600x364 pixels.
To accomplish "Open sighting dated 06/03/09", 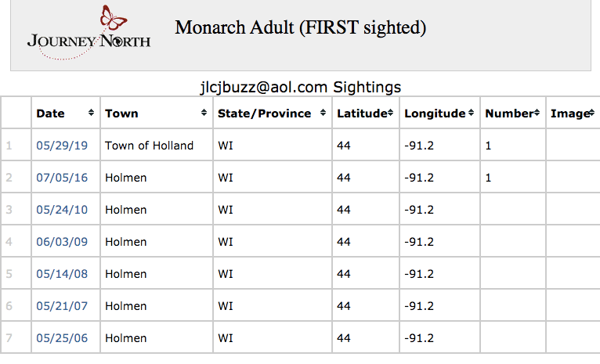I will pos(62,242).
